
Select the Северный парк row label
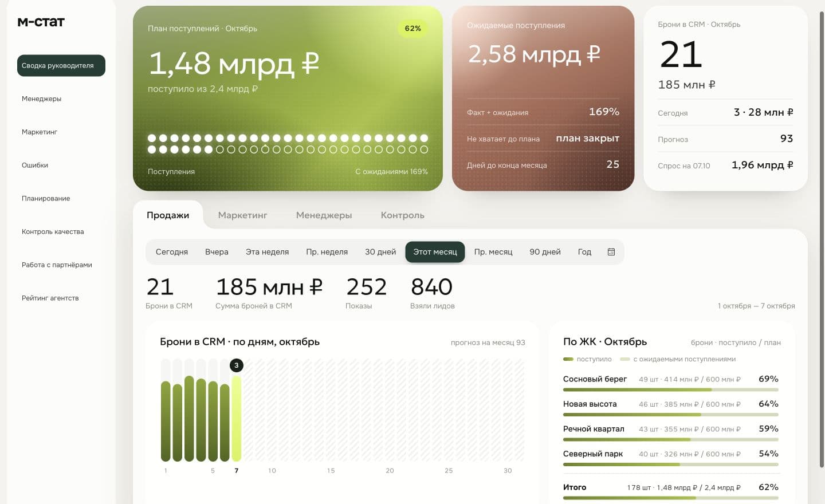[x=593, y=454]
